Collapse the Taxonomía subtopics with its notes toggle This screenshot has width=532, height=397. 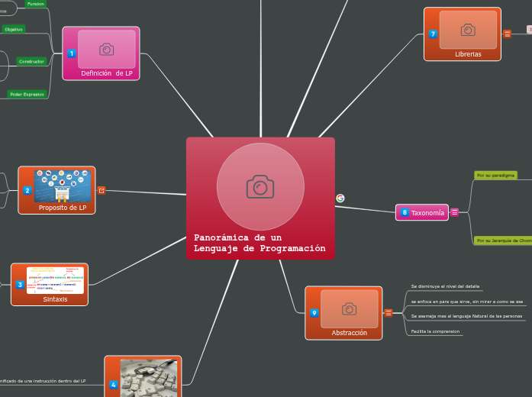click(455, 213)
